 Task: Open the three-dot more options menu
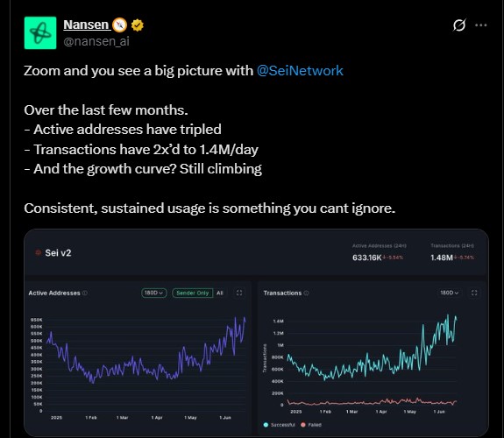481,25
